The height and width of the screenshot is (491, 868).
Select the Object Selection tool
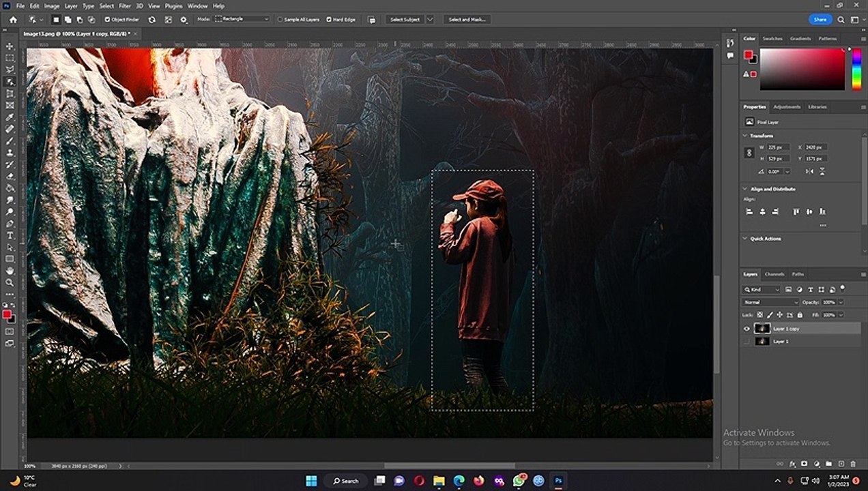(10, 82)
